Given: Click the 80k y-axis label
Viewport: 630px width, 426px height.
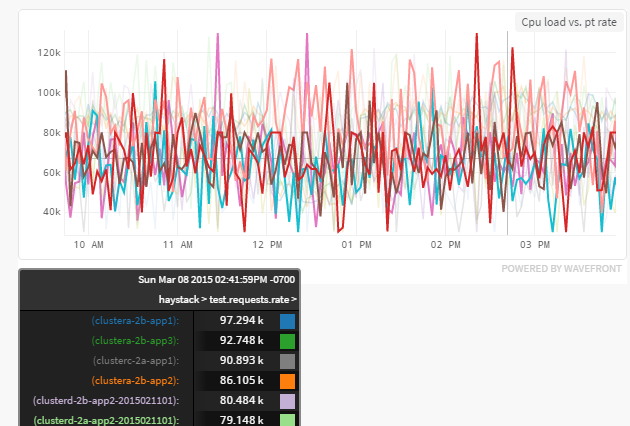Looking at the screenshot, I should coord(52,133).
